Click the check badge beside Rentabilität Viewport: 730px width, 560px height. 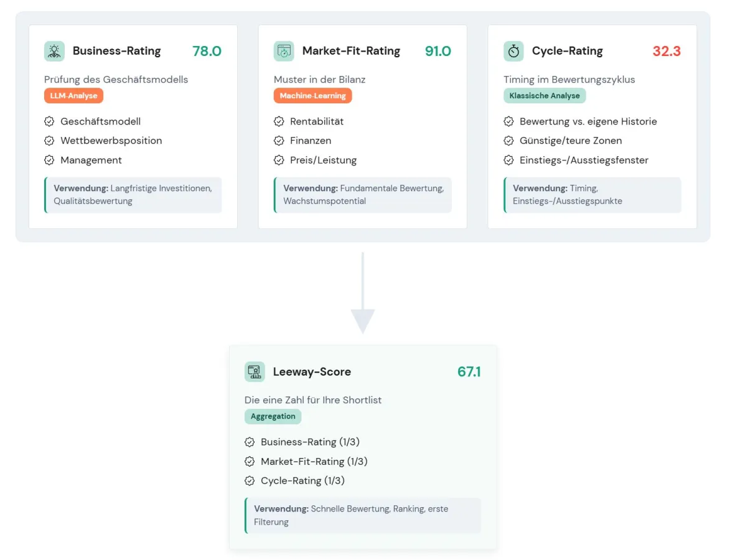279,121
